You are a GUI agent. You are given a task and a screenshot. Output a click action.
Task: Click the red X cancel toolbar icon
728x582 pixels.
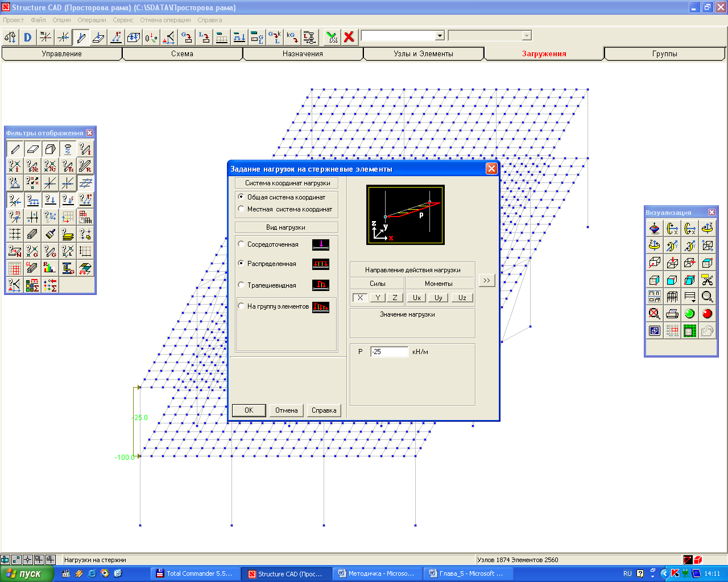click(349, 37)
